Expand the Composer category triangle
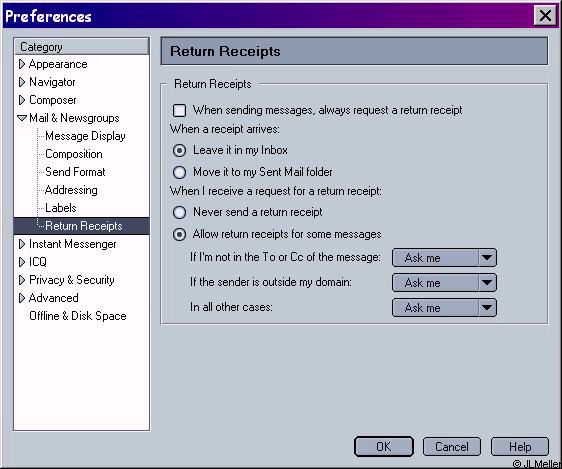 click(22, 100)
